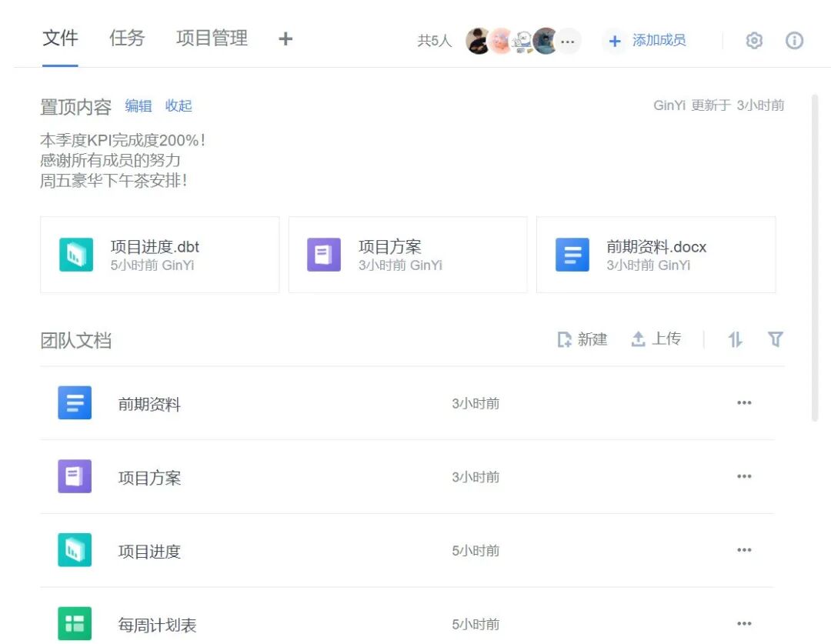Click the 上传 upload icon

tap(639, 339)
